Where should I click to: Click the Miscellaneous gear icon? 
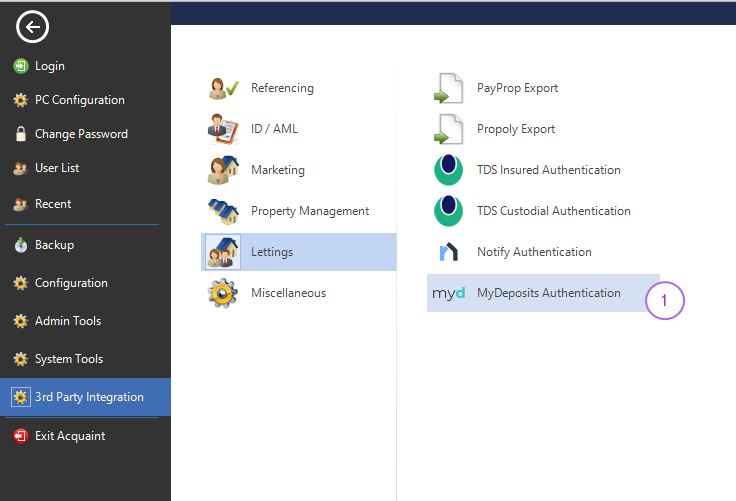[x=223, y=293]
